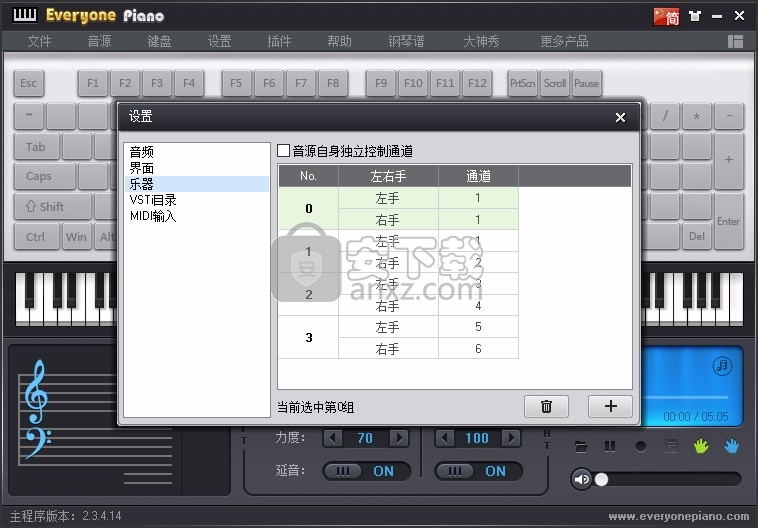Open the 设置 menu
This screenshot has height=528, width=758.
pyautogui.click(x=219, y=41)
